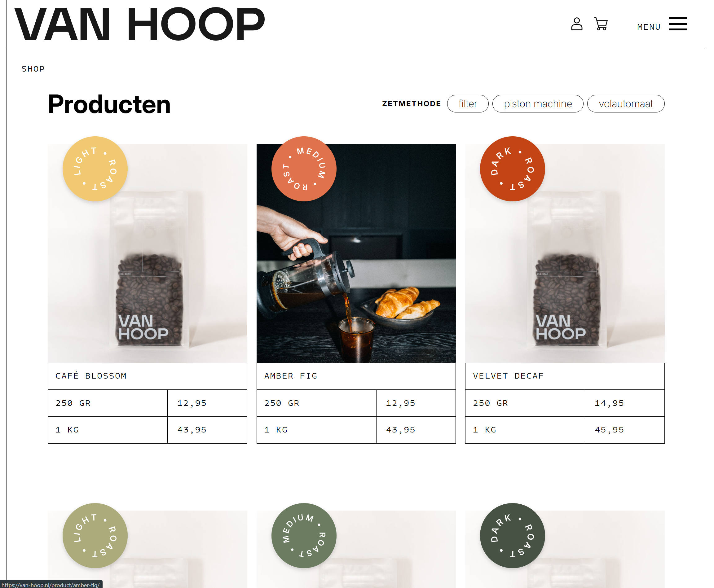Open the VAN HOOP logo homepage

[x=139, y=24]
